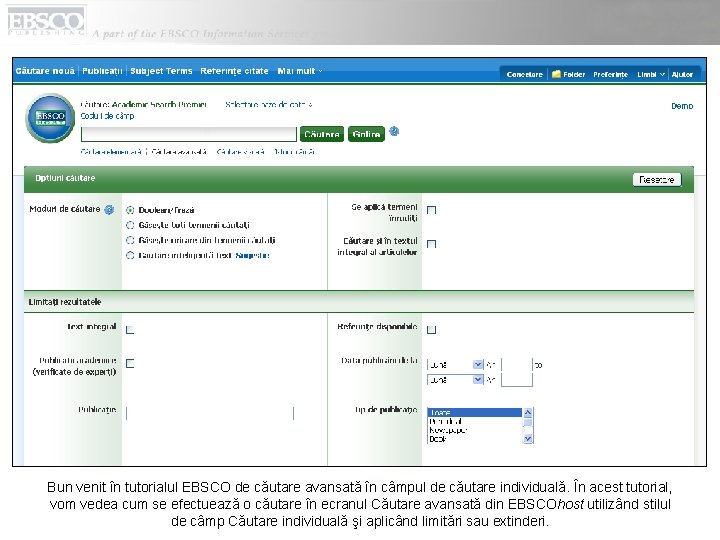Tick Căutare și în textul integral checkbox
720x540 pixels.
431,244
